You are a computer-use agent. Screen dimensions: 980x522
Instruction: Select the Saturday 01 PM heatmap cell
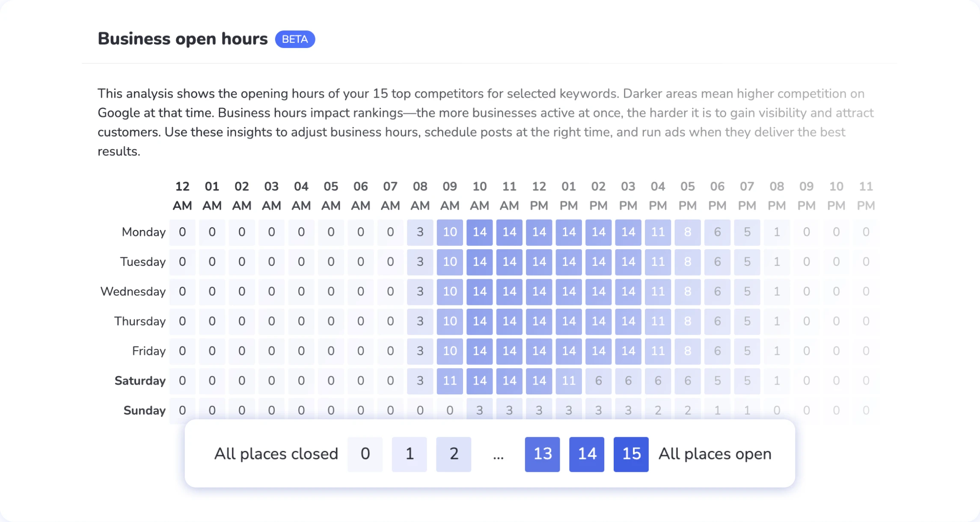pyautogui.click(x=569, y=381)
